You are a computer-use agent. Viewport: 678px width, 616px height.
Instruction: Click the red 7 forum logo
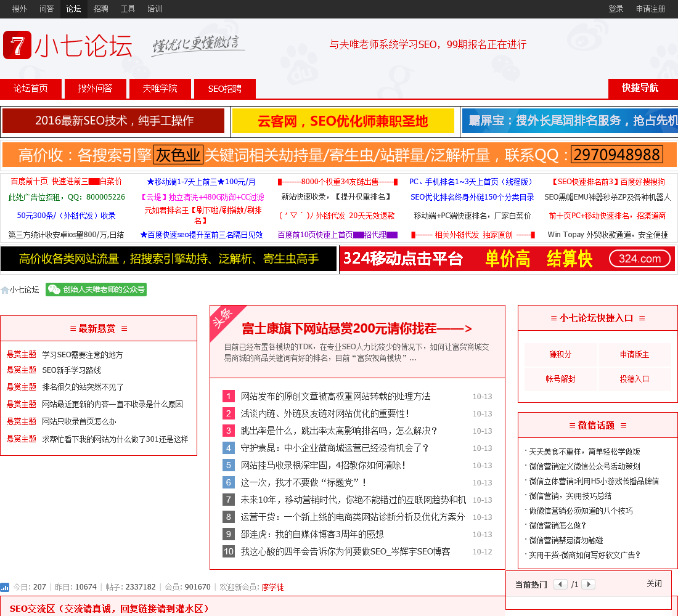pyautogui.click(x=17, y=46)
